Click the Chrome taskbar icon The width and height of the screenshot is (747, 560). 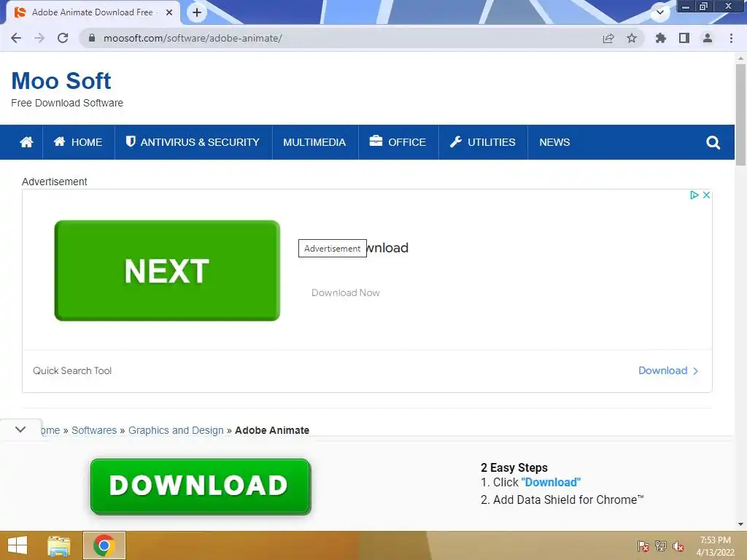click(104, 545)
